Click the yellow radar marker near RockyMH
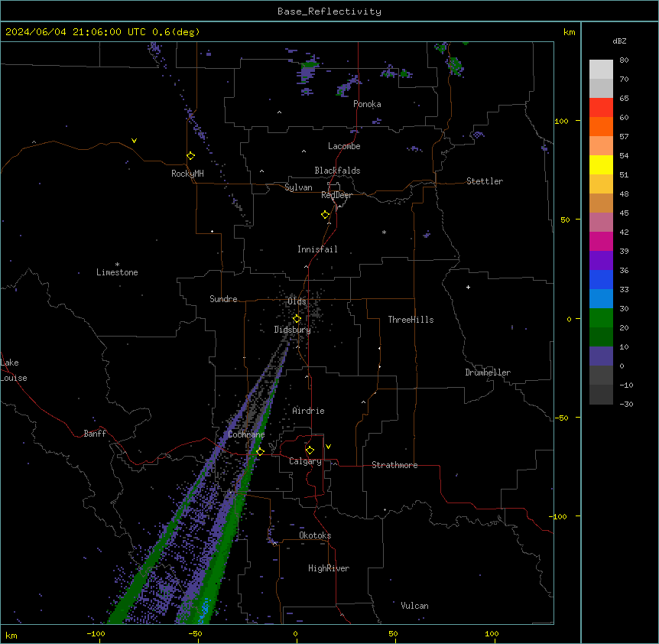Viewport: 659px width, 644px height. [190, 156]
